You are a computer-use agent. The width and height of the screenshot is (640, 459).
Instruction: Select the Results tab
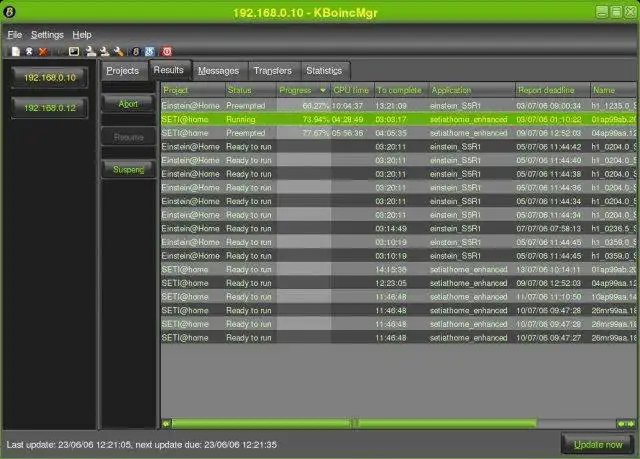tap(169, 70)
